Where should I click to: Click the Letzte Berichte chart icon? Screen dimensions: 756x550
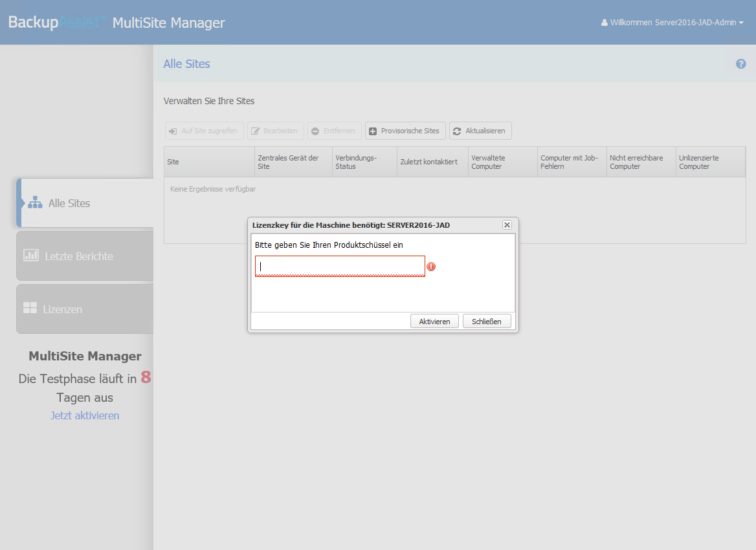[31, 256]
